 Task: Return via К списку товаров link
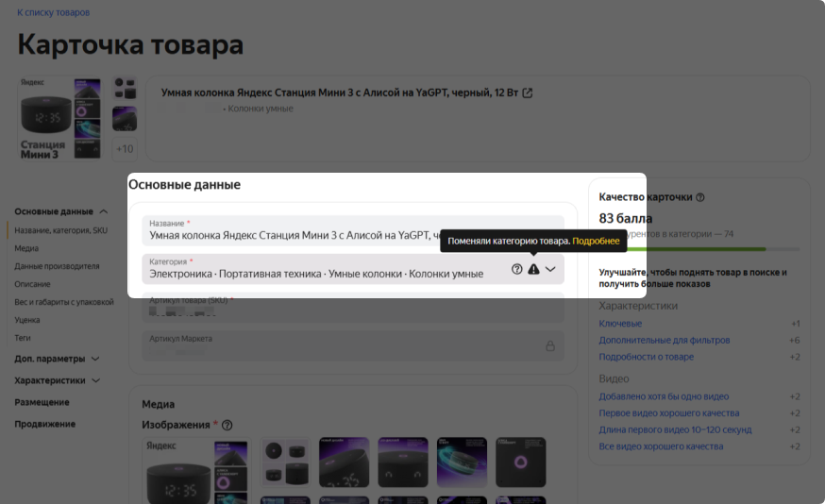[54, 12]
